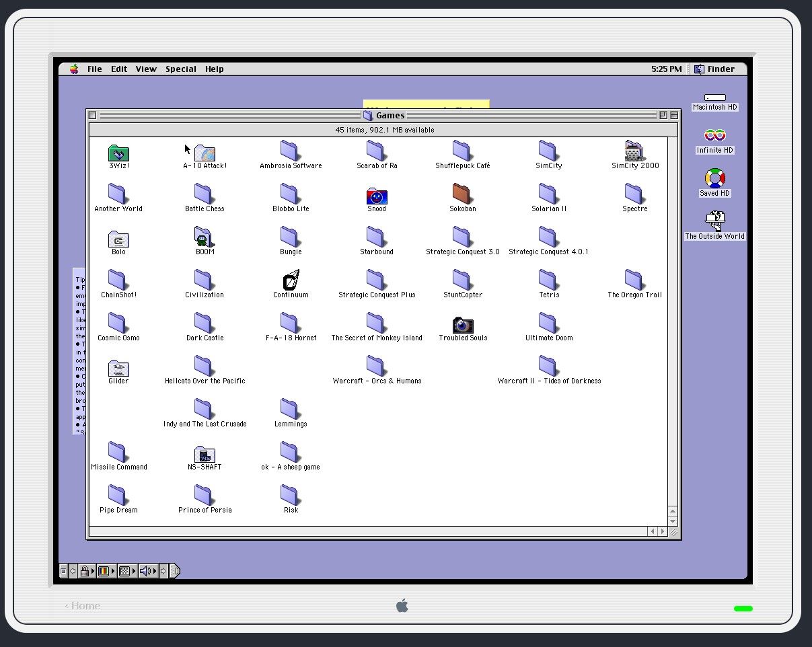Select the NS-SHAFT icon

pyautogui.click(x=205, y=454)
